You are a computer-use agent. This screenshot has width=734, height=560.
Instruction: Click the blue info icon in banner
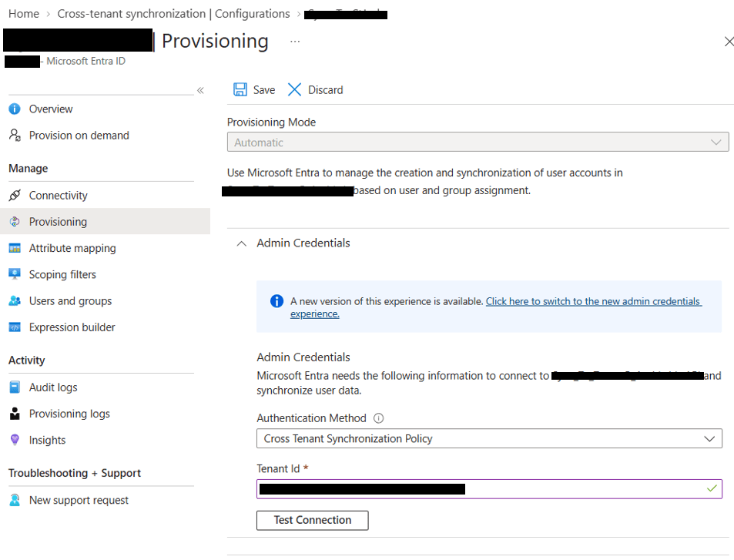277,301
